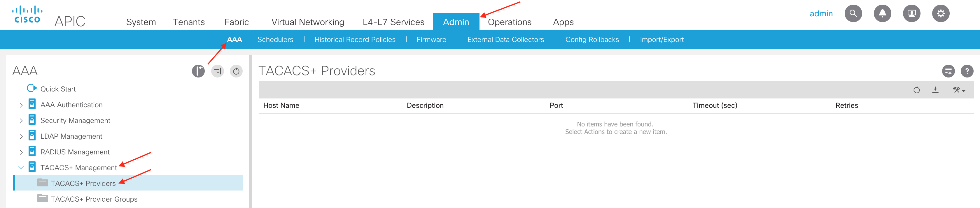The height and width of the screenshot is (208, 980).
Task: Switch to the Tenants tab
Action: click(189, 22)
